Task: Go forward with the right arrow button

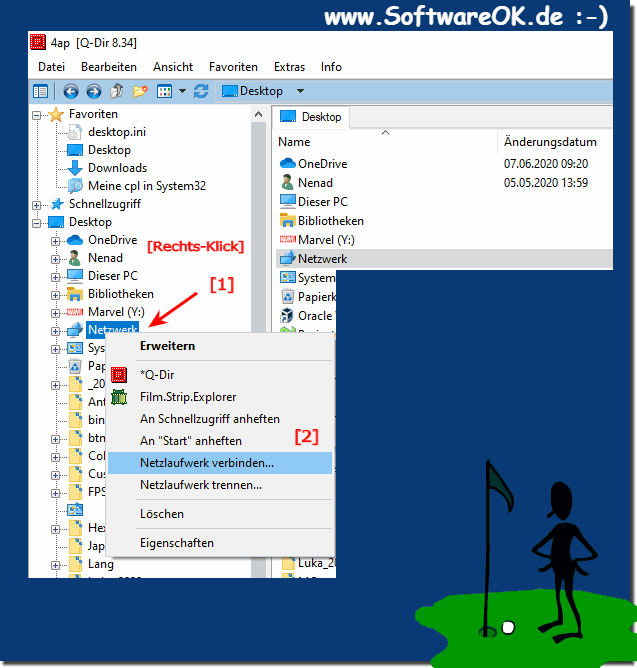Action: coord(94,91)
